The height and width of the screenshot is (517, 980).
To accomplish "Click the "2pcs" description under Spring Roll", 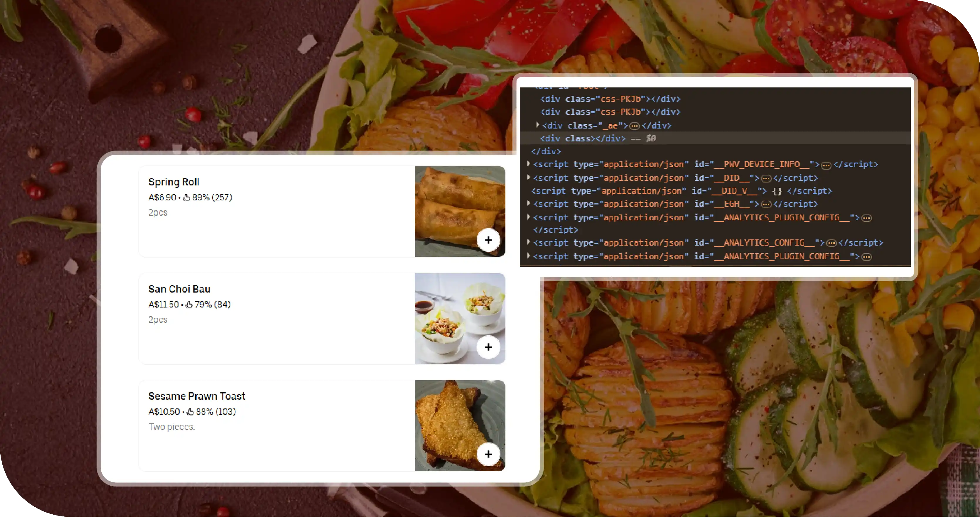I will [x=158, y=213].
